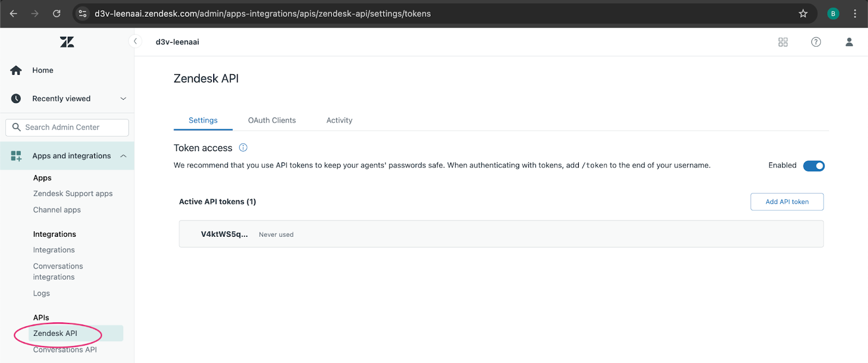This screenshot has width=868, height=363.
Task: Switch to the Activity tab
Action: (339, 120)
